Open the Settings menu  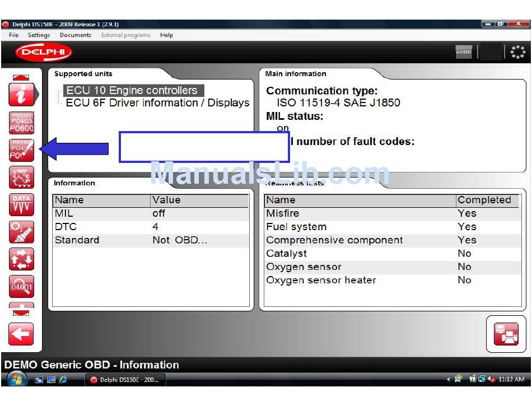[39, 35]
